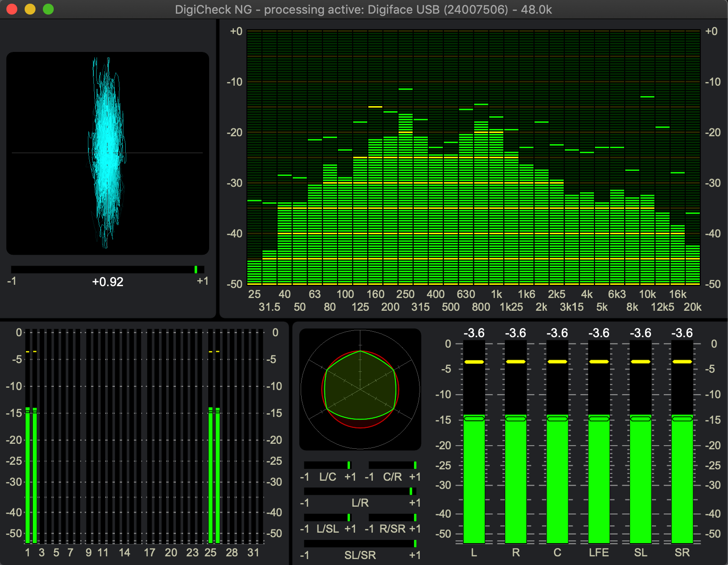
Task: Click the R/SR correlation bar
Action: (x=392, y=518)
